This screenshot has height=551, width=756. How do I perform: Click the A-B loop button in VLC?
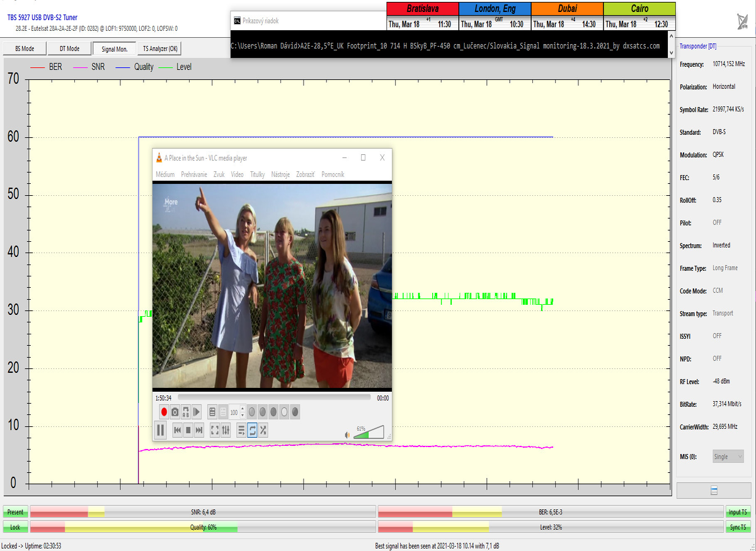tap(186, 412)
